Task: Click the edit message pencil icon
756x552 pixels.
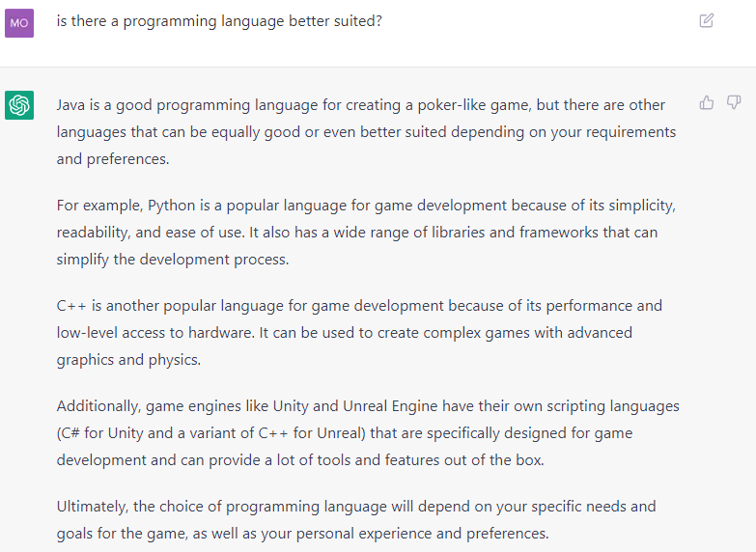Action: click(x=707, y=20)
